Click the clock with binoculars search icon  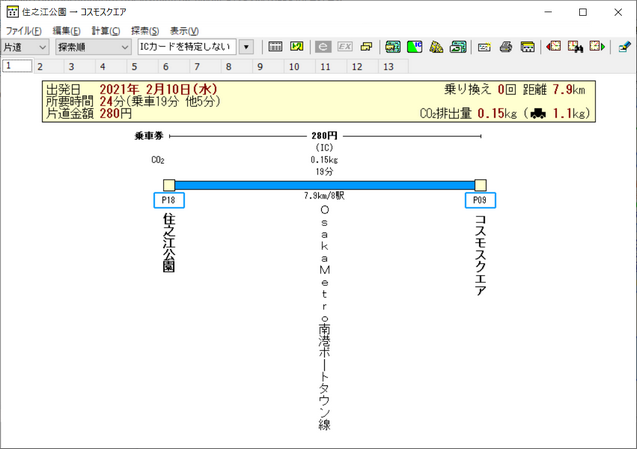click(575, 47)
